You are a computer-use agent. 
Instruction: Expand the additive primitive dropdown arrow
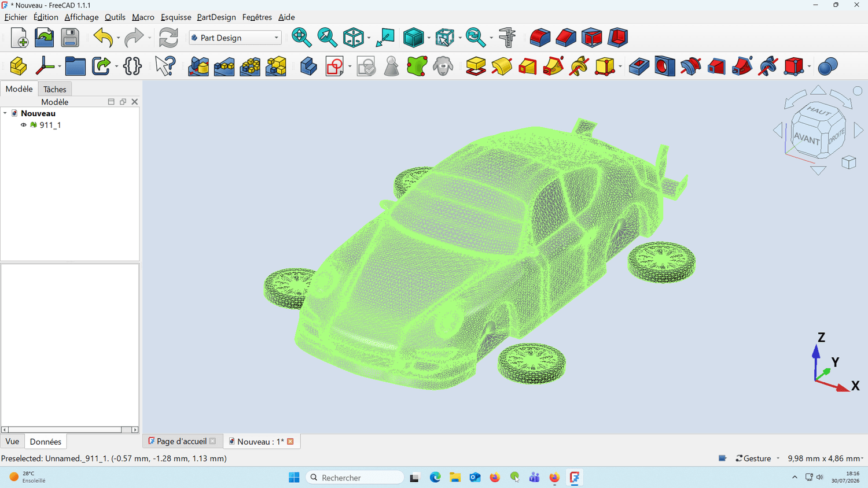[620, 67]
